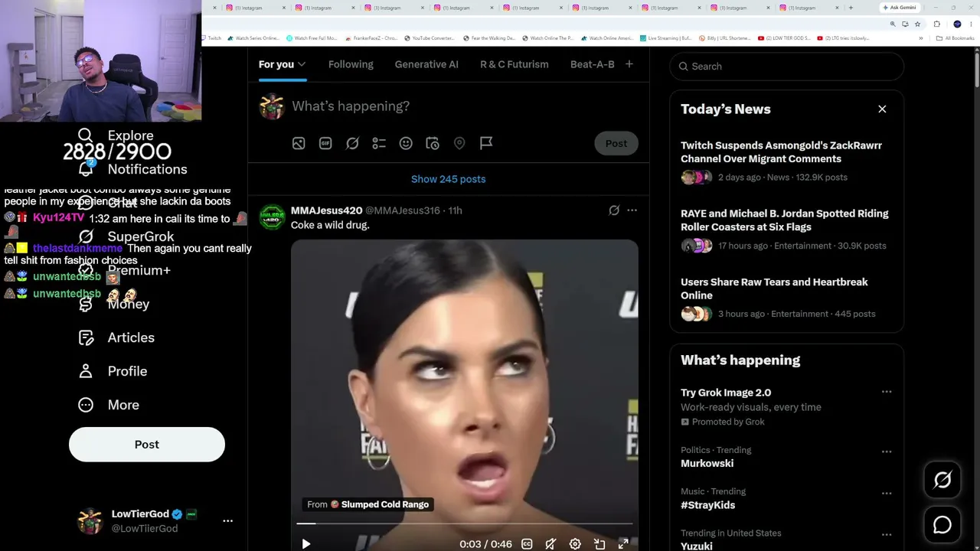
Task: Click the white Post button in sidebar
Action: 147,445
